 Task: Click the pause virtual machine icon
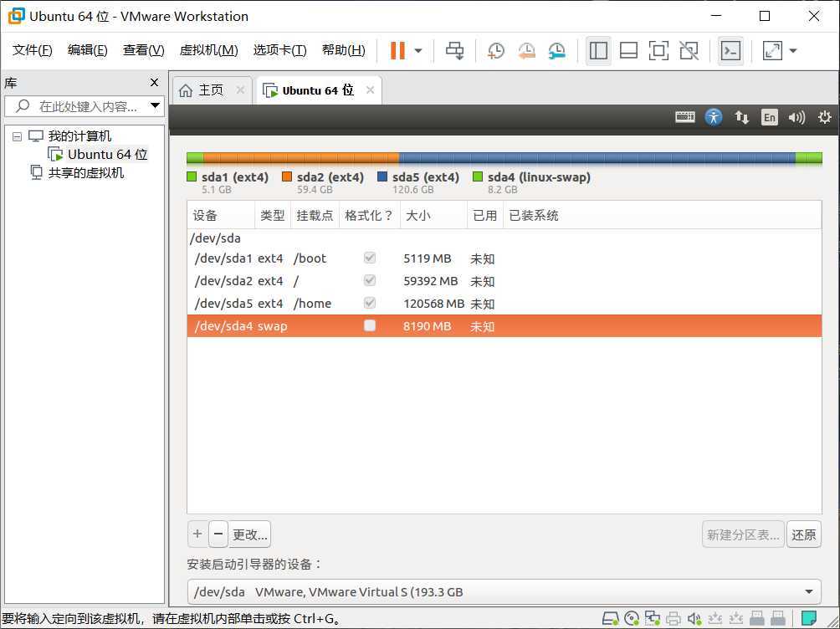click(x=397, y=51)
